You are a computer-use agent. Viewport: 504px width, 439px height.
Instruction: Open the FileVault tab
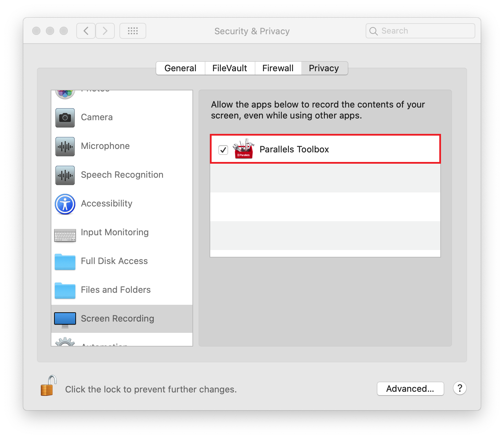[230, 68]
